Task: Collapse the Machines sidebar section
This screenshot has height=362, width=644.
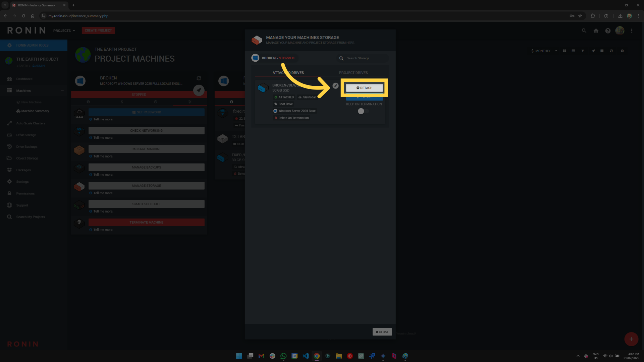Action: point(62,90)
